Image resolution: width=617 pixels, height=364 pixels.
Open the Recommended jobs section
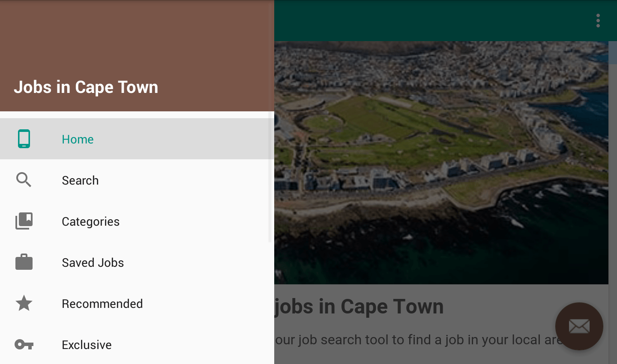(x=137, y=303)
